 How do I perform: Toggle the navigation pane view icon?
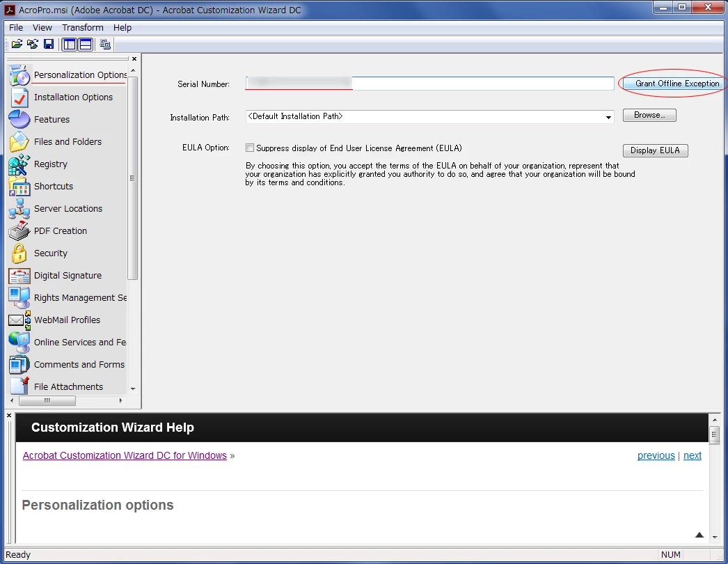[70, 44]
